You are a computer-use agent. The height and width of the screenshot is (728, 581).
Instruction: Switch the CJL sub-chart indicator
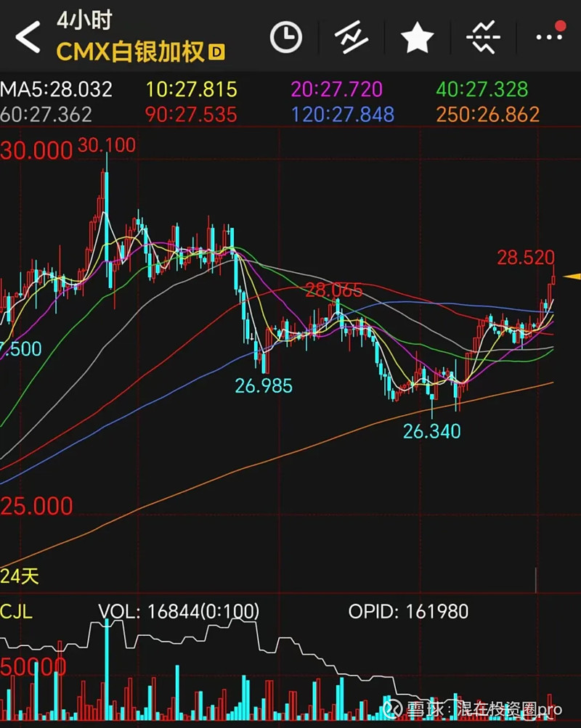pyautogui.click(x=16, y=612)
